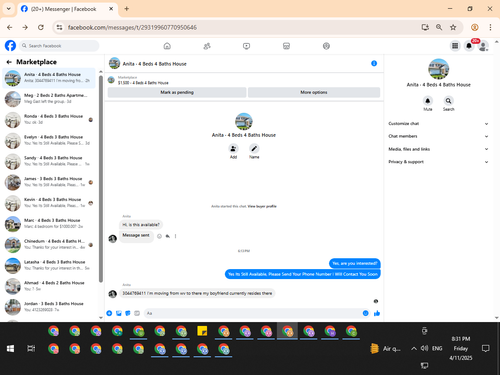Image resolution: width=500 pixels, height=375 pixels.
Task: Expand the Chat members section
Action: point(438,136)
